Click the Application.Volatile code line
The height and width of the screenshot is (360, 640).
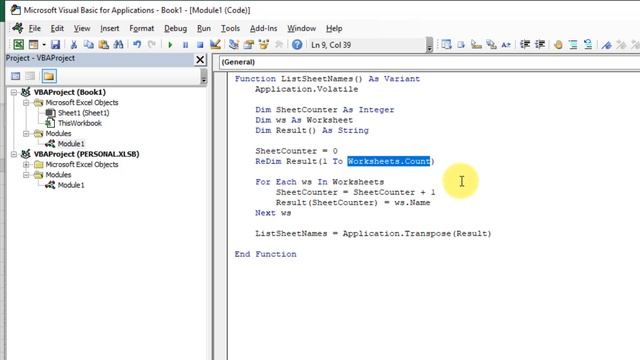point(307,89)
